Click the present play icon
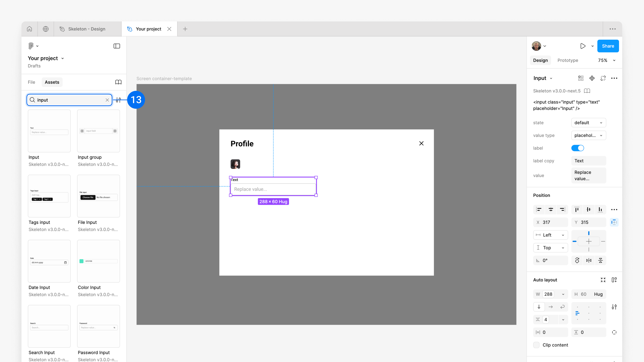This screenshot has width=644, height=362. tap(583, 46)
